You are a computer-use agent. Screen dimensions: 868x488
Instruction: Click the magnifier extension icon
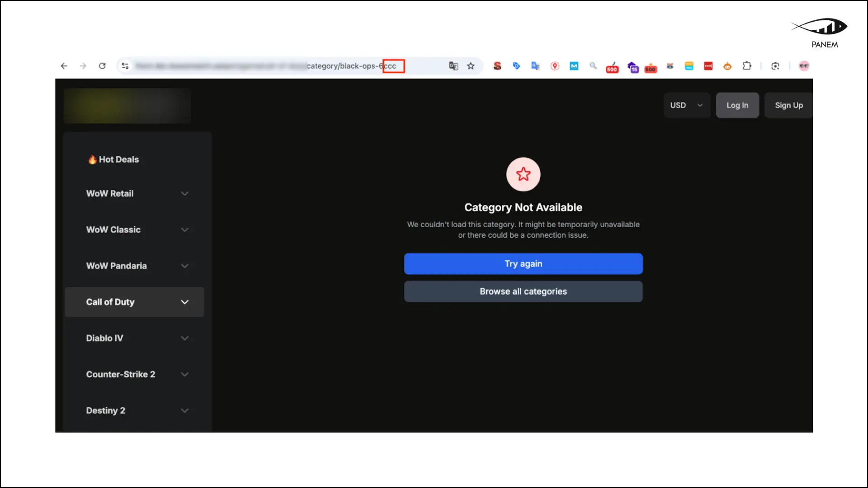click(593, 66)
